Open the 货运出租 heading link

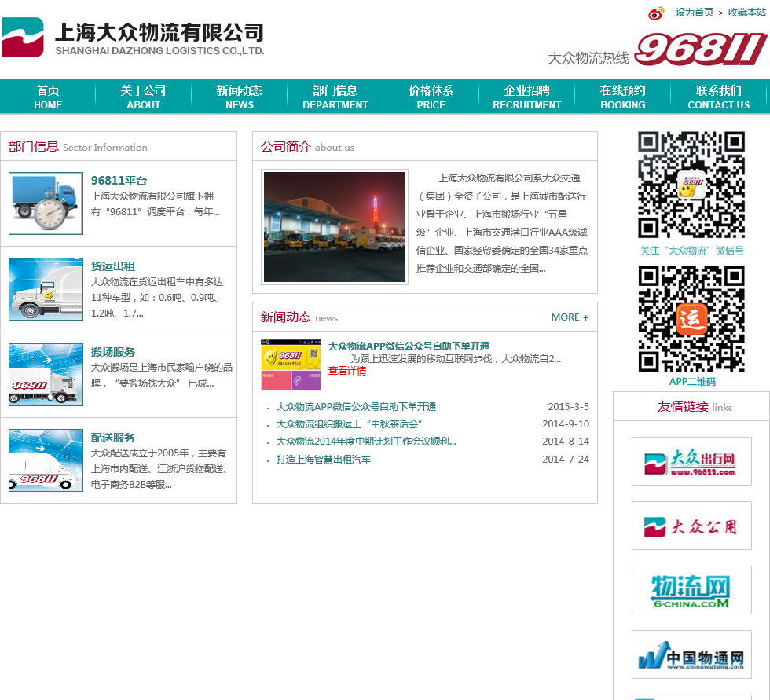click(113, 266)
